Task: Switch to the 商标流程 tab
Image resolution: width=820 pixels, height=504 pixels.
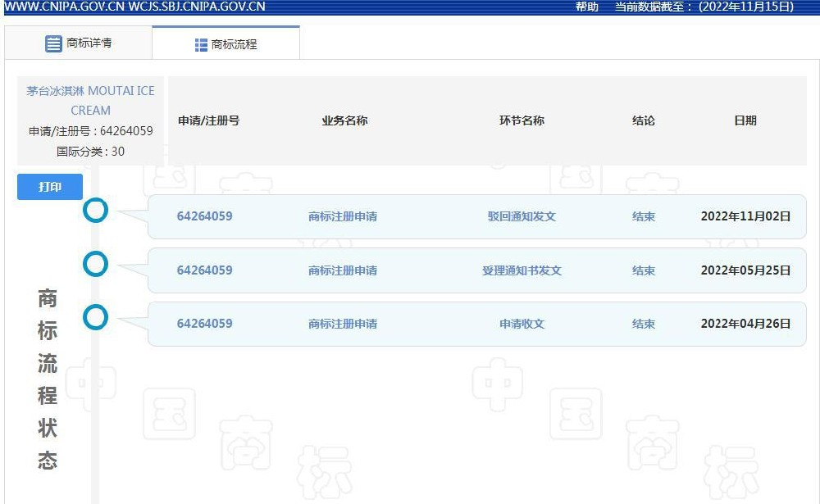Action: (226, 44)
